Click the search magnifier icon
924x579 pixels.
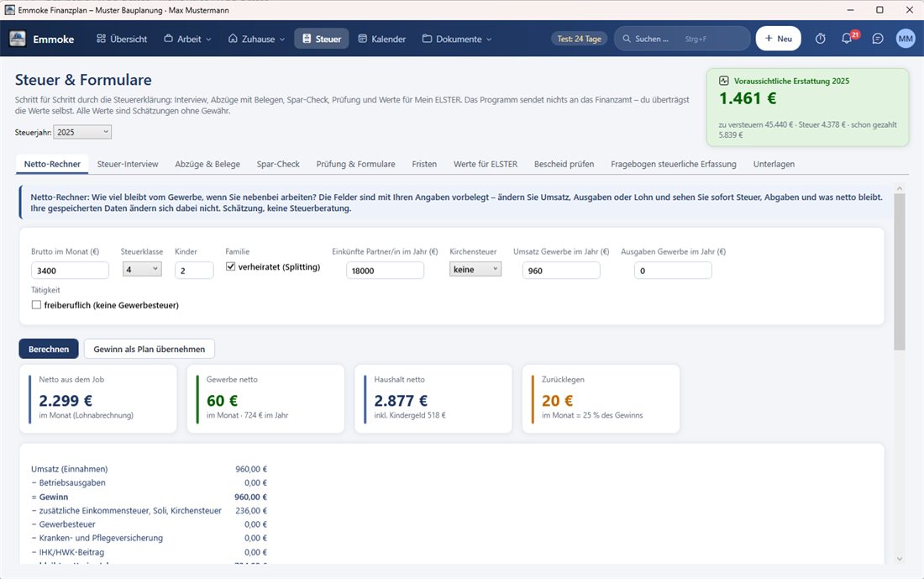click(x=627, y=39)
